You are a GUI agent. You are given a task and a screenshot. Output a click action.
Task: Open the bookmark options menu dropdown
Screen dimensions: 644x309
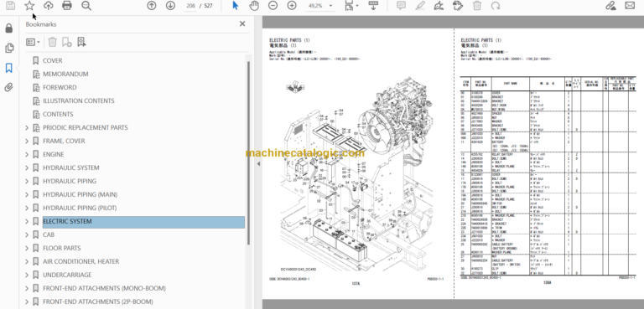33,42
